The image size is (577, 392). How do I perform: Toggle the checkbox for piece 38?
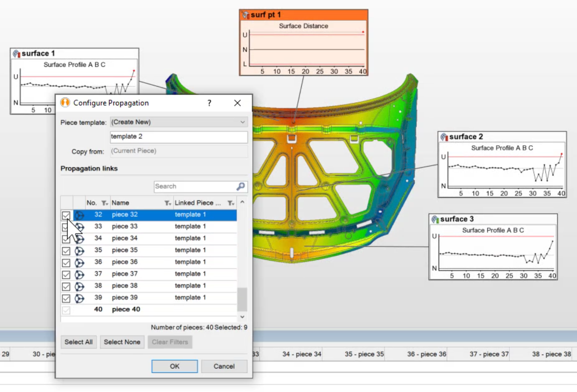[66, 286]
